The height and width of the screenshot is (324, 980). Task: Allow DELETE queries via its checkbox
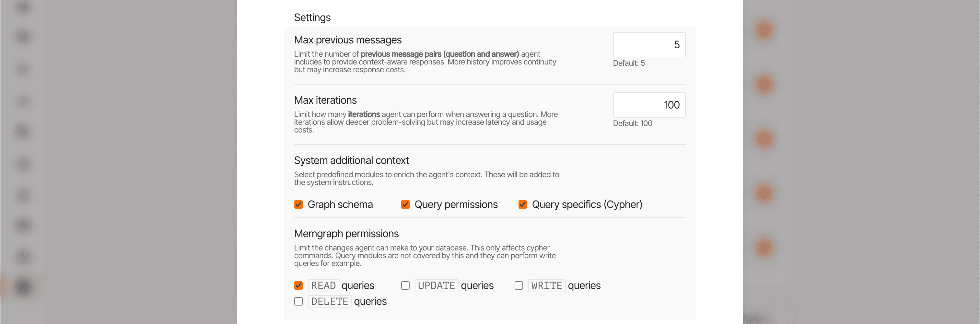click(298, 302)
